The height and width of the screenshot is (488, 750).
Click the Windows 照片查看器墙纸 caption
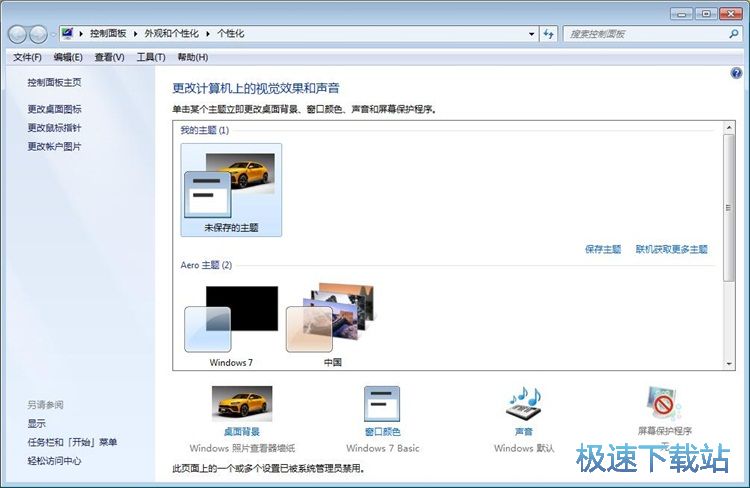(242, 448)
